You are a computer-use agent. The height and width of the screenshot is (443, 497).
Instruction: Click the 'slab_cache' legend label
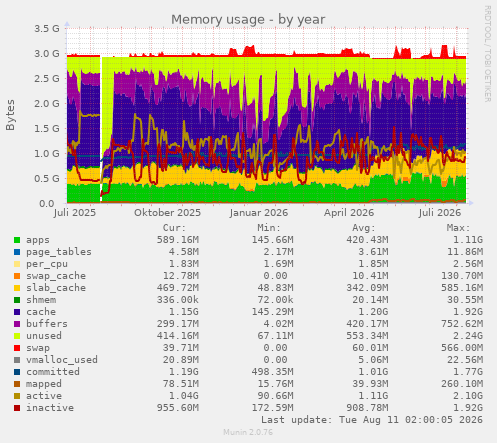click(56, 288)
